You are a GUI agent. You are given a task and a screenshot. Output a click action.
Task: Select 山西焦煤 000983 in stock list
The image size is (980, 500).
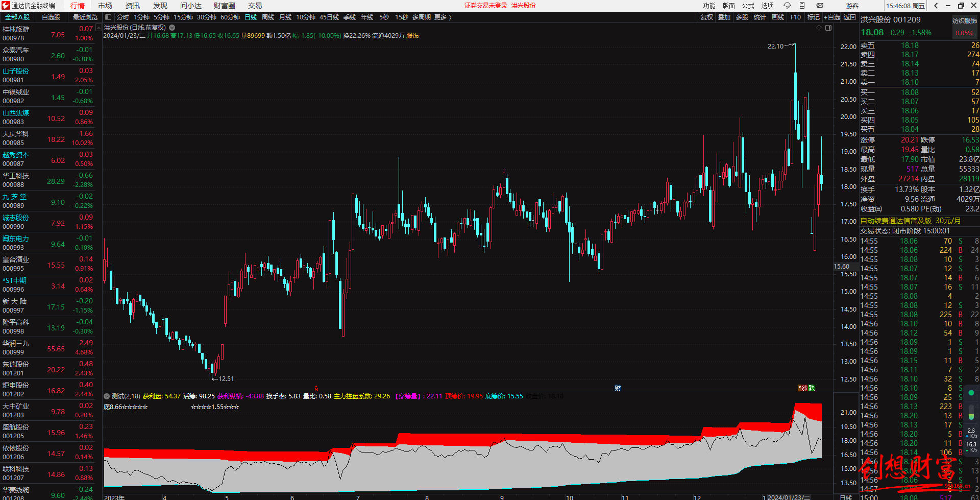47,117
